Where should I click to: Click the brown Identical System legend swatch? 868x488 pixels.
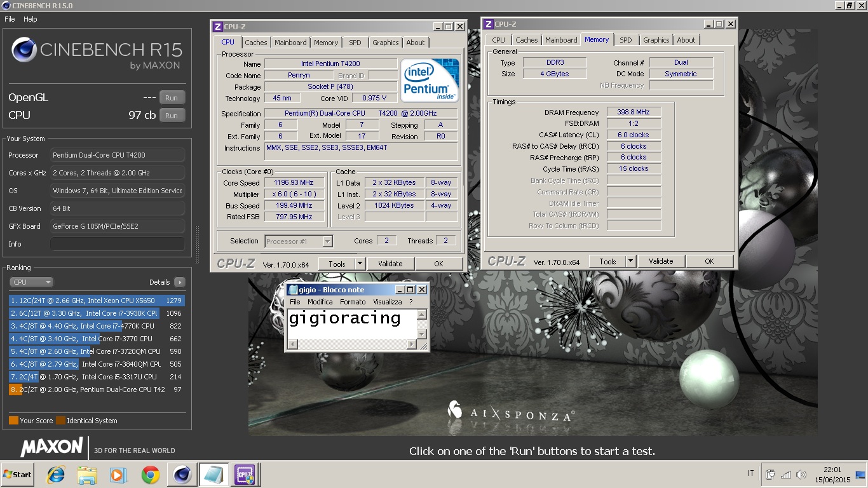coord(60,421)
